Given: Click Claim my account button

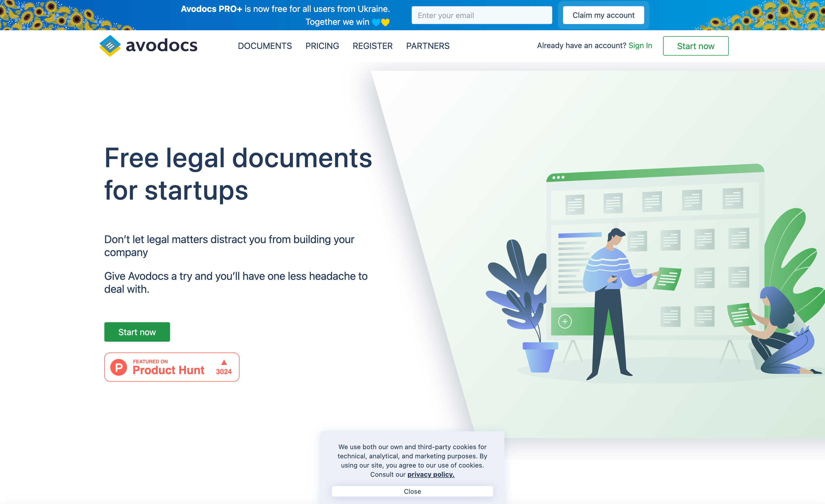Looking at the screenshot, I should pos(603,15).
